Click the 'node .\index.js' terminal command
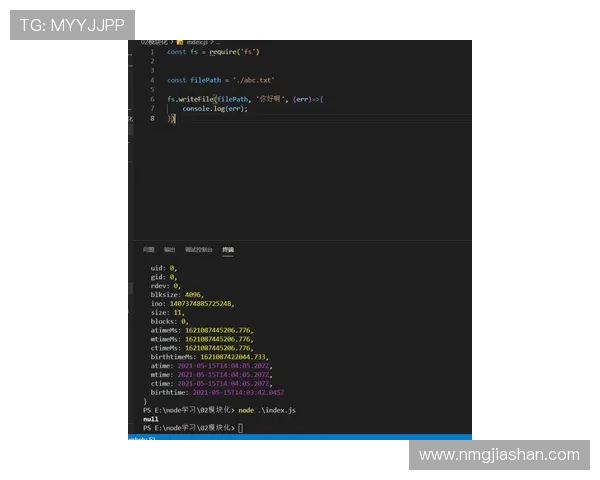The image size is (600, 480). tap(267, 410)
